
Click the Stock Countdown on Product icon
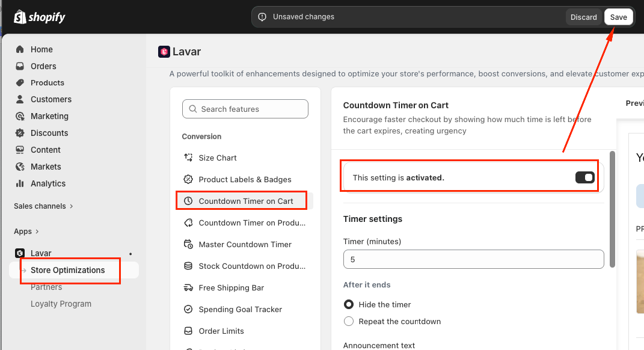[188, 266]
